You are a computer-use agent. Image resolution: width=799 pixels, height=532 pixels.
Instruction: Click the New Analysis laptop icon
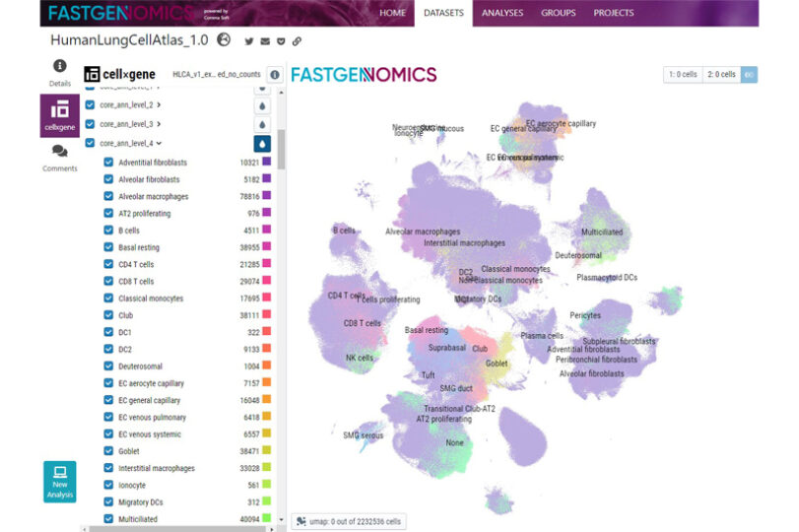coord(60,472)
